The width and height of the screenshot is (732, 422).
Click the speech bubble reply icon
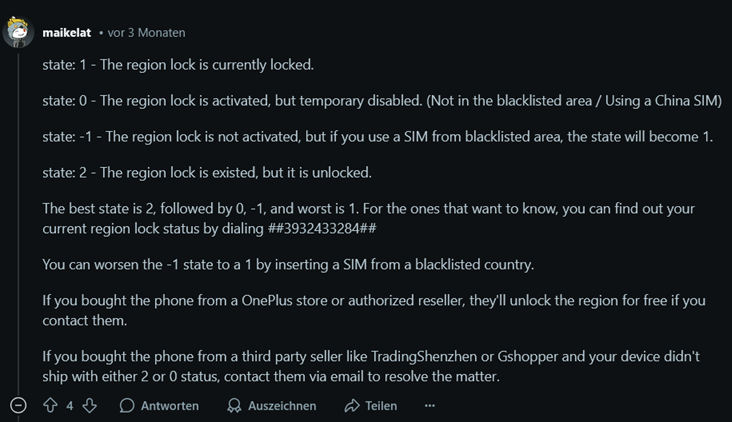coord(127,405)
